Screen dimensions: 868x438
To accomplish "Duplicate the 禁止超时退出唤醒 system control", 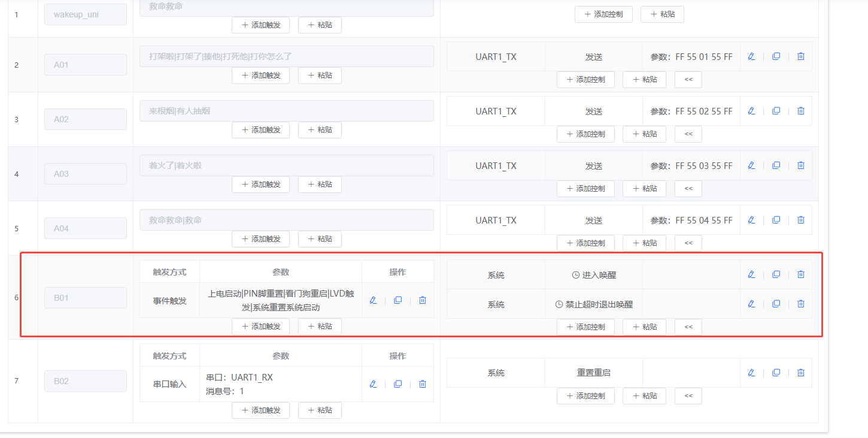I will click(776, 303).
